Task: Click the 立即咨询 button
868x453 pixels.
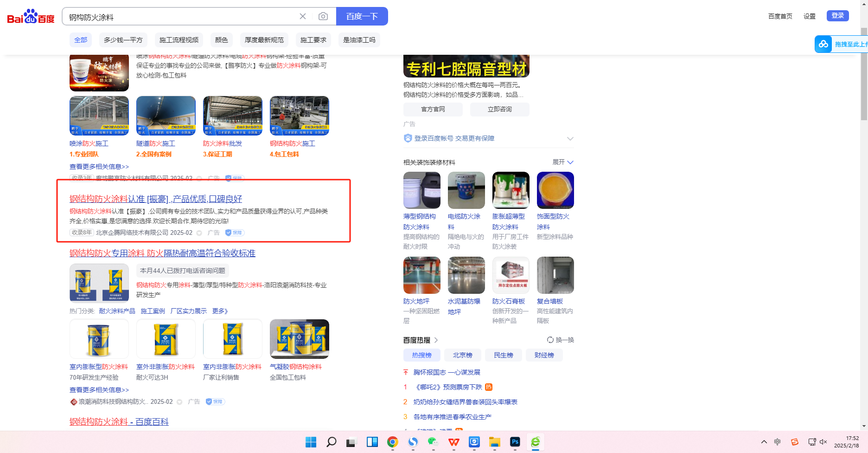Action: pos(500,110)
